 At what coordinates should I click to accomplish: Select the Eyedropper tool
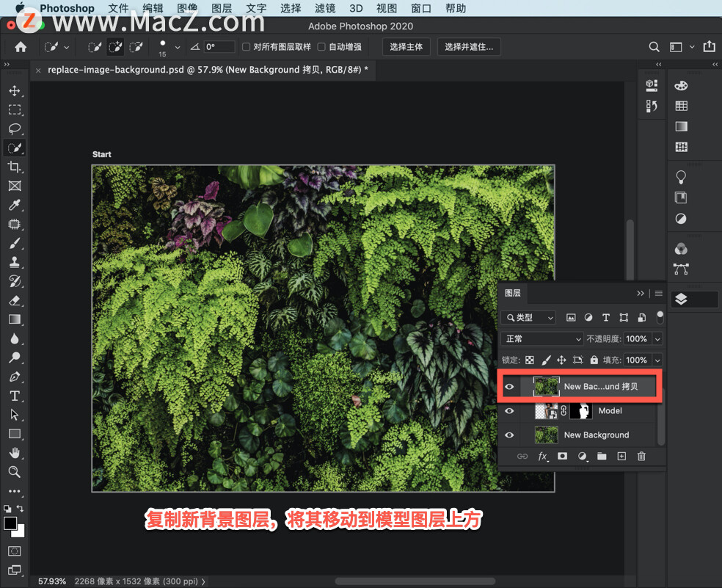pos(15,206)
